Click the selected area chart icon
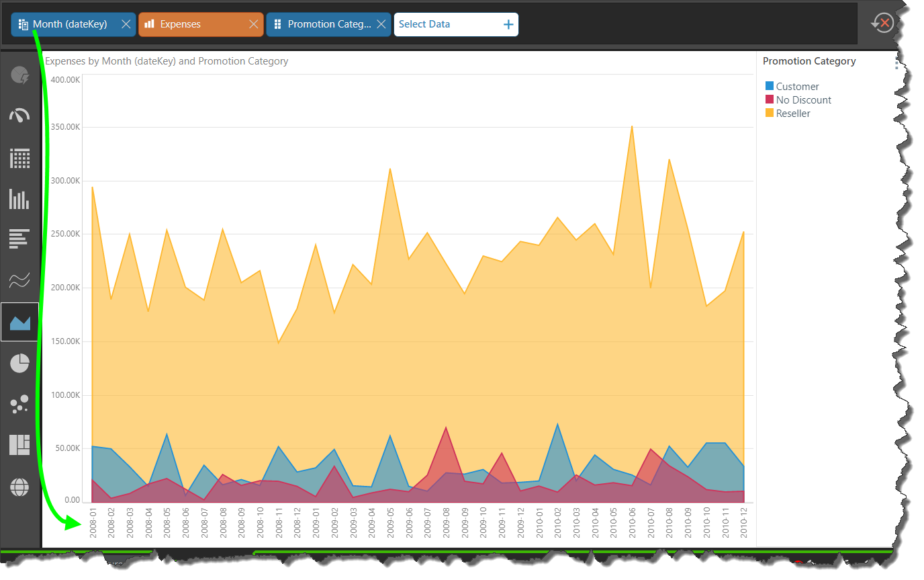924x580 pixels. click(x=19, y=323)
